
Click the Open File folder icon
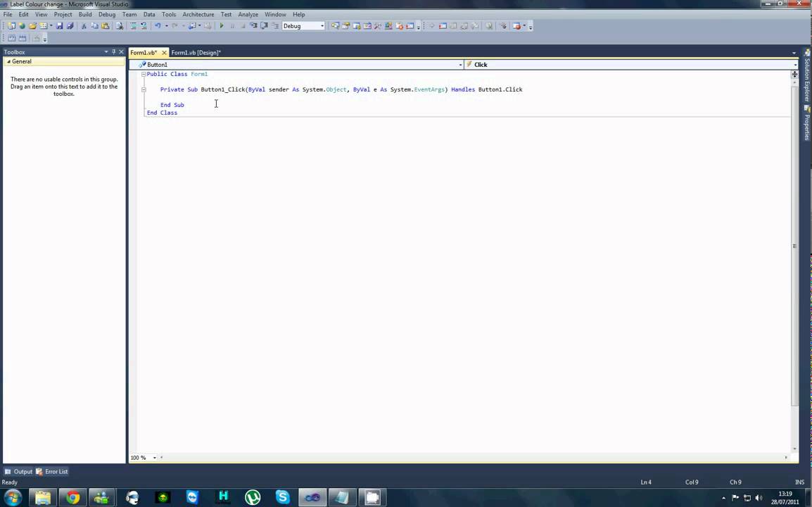tap(32, 25)
